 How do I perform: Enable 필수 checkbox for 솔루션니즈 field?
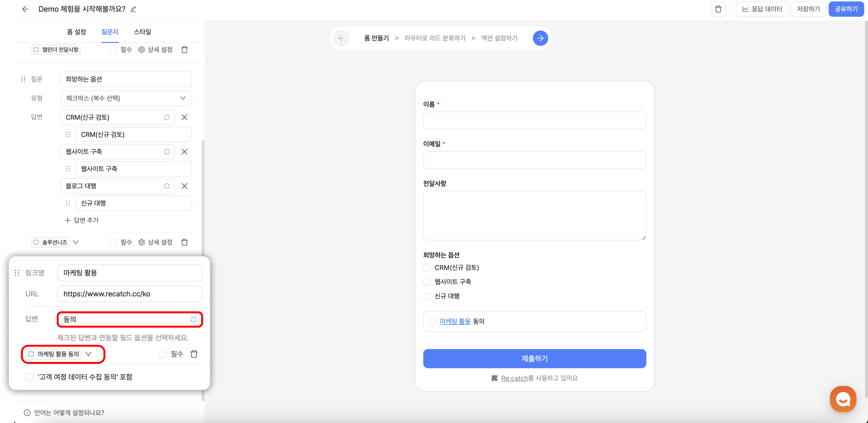pos(113,242)
